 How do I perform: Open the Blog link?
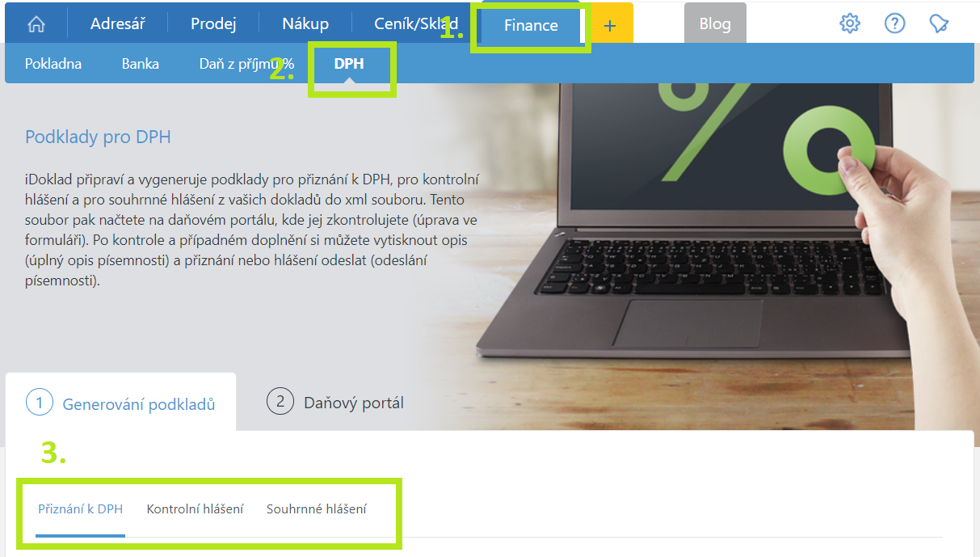tap(715, 23)
